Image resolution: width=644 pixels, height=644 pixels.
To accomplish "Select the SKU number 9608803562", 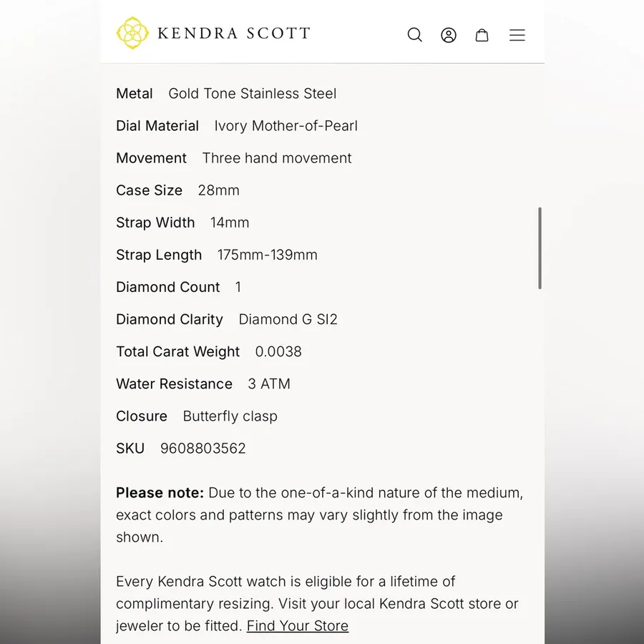I will [203, 448].
